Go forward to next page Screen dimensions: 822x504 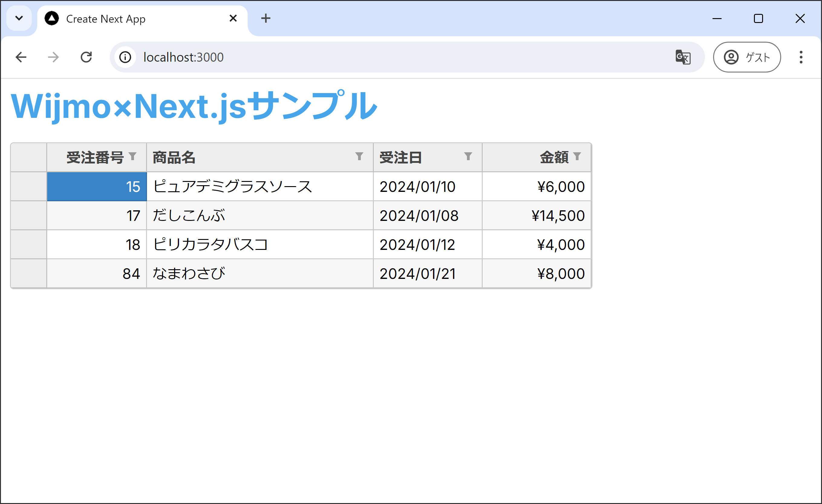53,57
